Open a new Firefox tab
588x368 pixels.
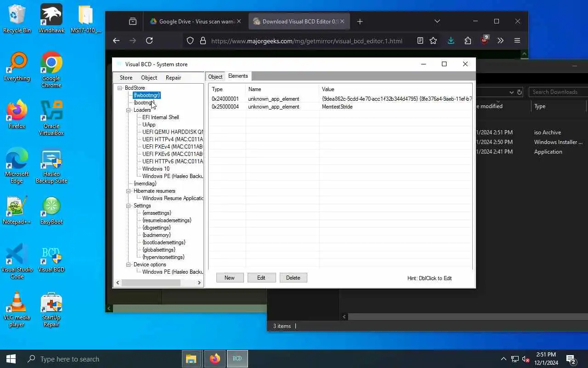360,21
